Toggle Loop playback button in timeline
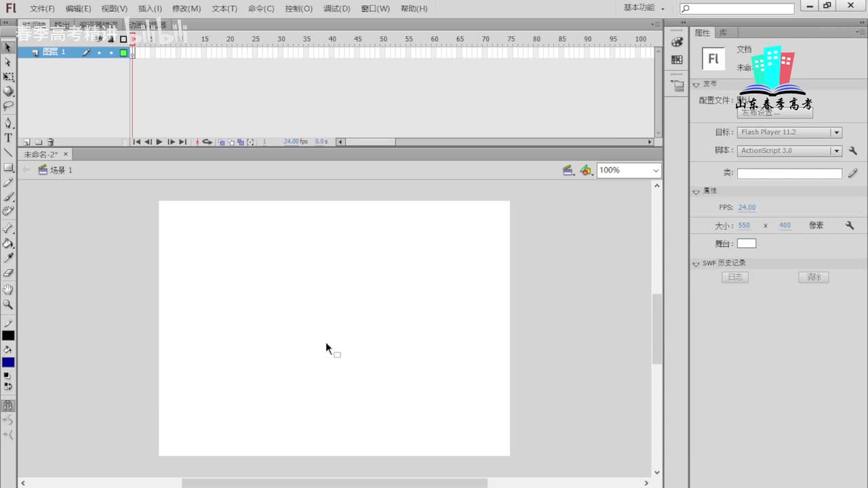868x488 pixels. (208, 142)
